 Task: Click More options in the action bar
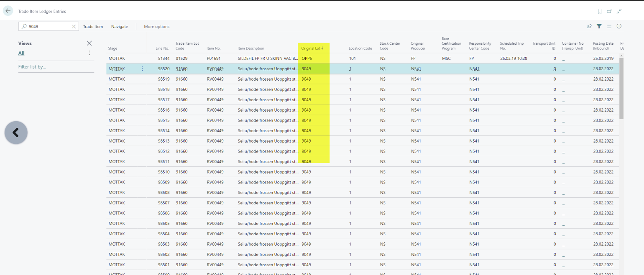click(157, 26)
